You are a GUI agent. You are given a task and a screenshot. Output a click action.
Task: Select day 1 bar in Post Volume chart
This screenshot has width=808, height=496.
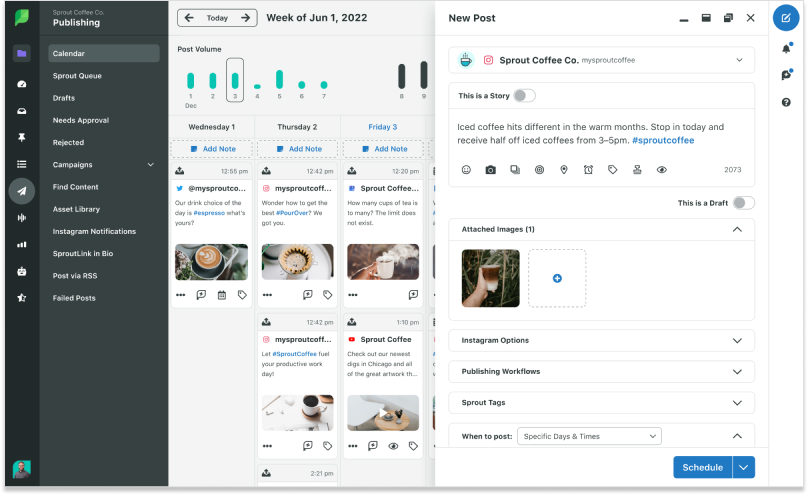coord(191,81)
